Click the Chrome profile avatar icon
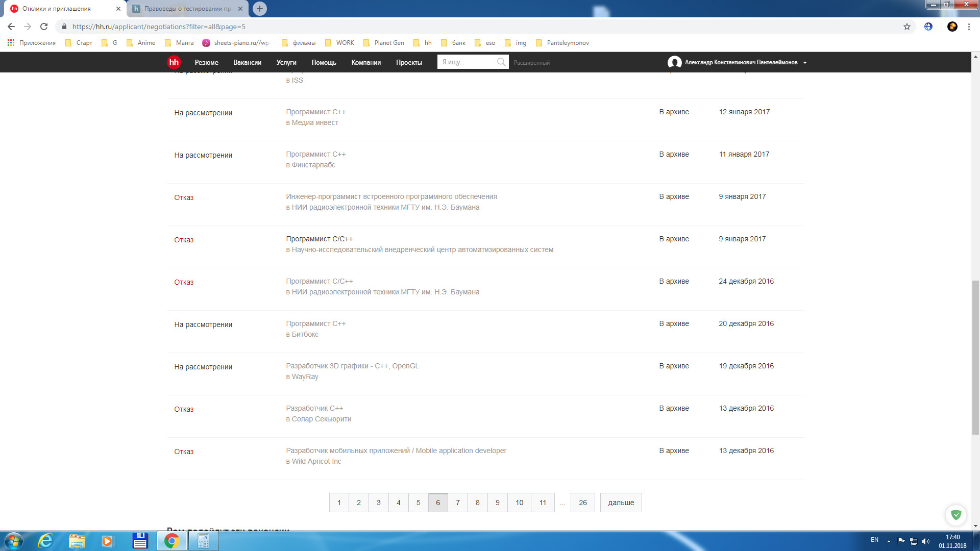Image resolution: width=980 pixels, height=551 pixels. point(952,27)
